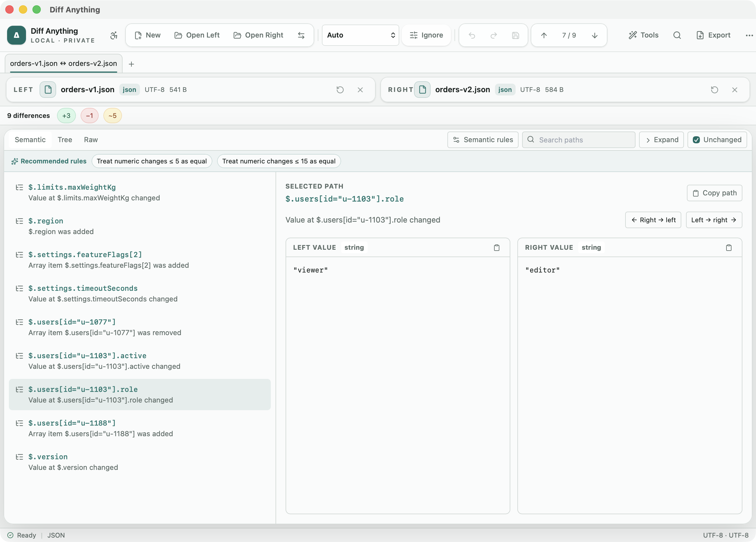Screen dimensions: 756x542
Task: Open the Auto format dropdown
Action: point(360,35)
